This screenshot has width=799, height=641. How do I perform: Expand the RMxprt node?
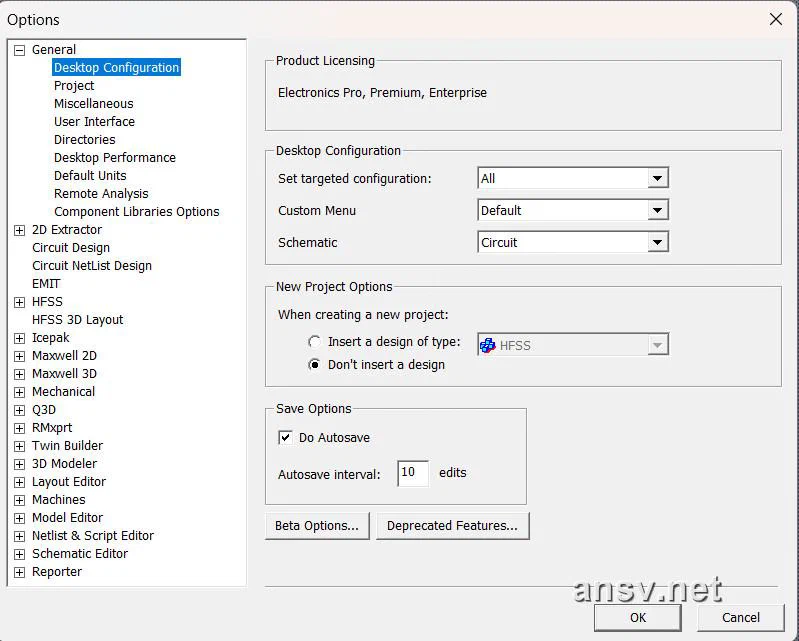[19, 428]
